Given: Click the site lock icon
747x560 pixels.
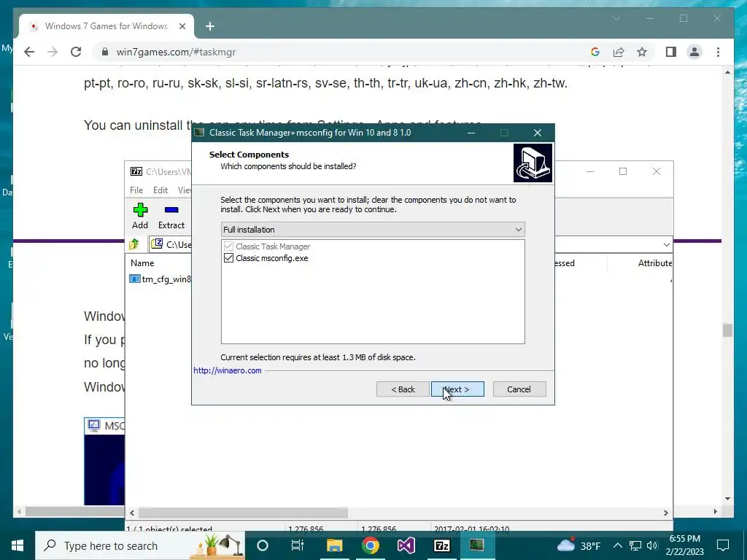Looking at the screenshot, I should point(105,52).
